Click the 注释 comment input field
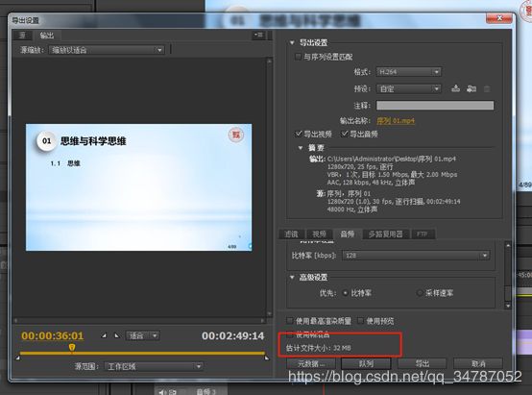This screenshot has height=395, width=532. click(x=435, y=106)
